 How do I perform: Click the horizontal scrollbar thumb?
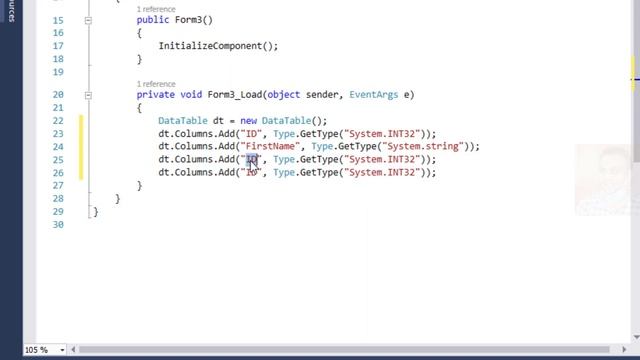[x=344, y=350]
